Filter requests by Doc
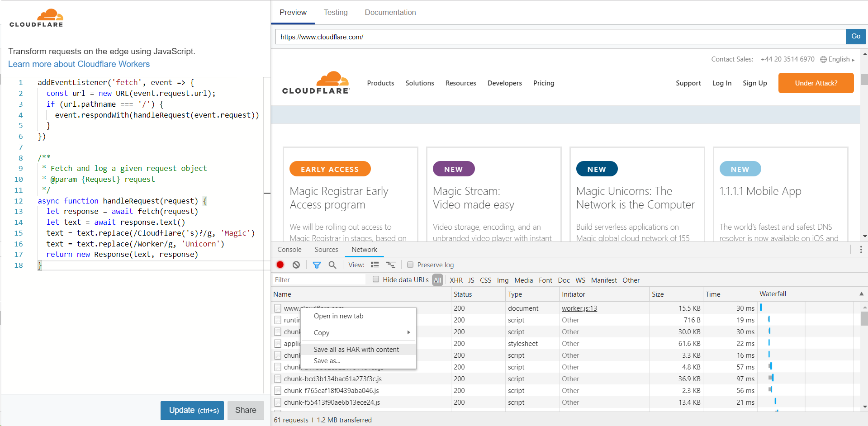 tap(564, 280)
